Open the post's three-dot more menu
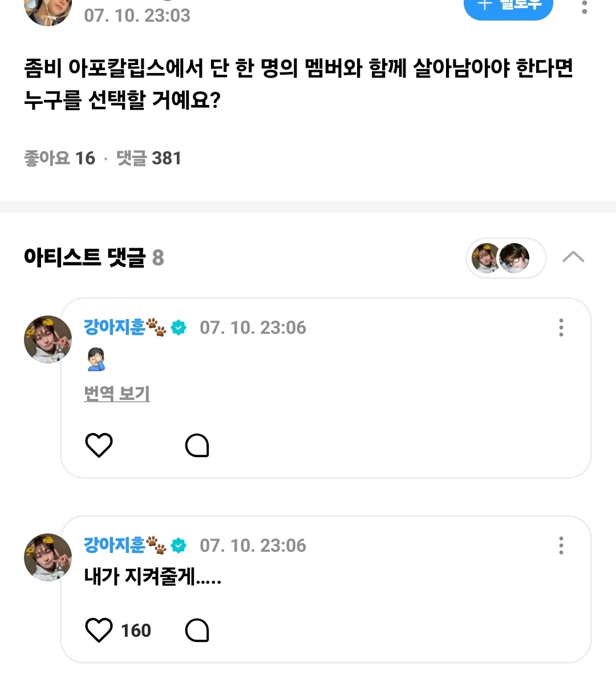Screen dimensions: 616x679 coord(584,7)
